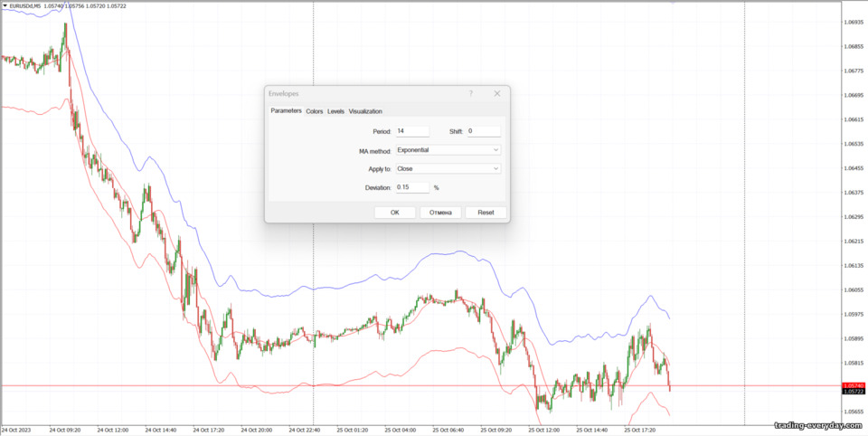Switch to the Parameters tab
This screenshot has width=868, height=436.
click(287, 110)
